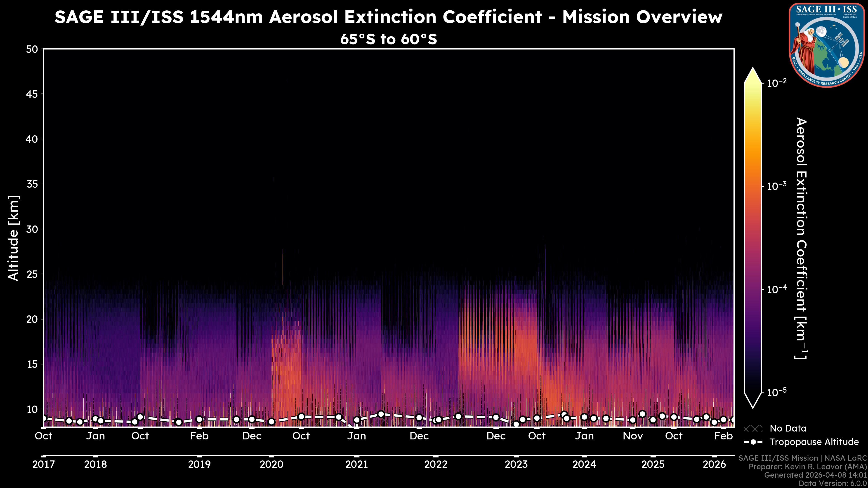Image resolution: width=868 pixels, height=488 pixels.
Task: Click the 2018 year axis label
Action: coord(95,465)
